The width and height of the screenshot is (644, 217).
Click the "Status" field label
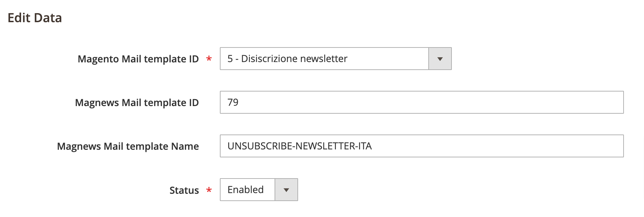click(184, 190)
